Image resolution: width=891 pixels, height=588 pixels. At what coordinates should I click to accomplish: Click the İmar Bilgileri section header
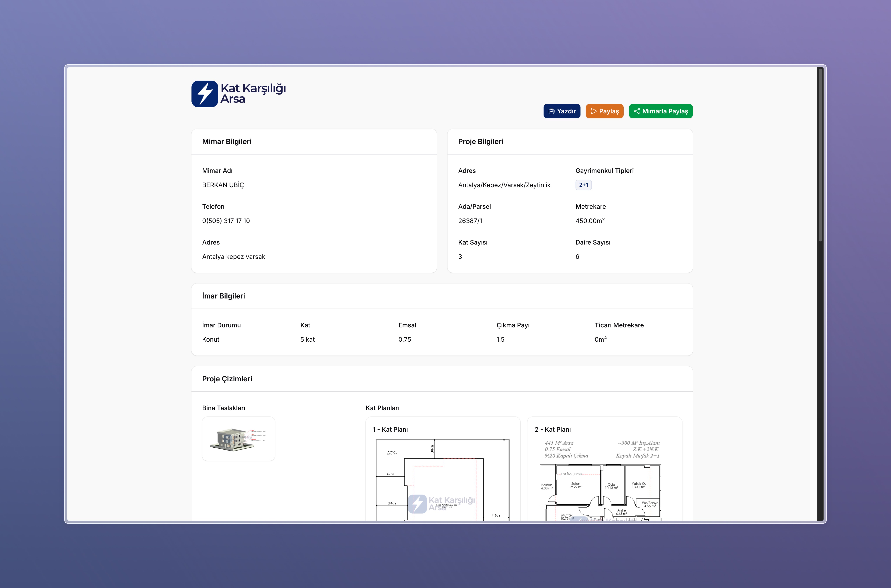coord(223,296)
